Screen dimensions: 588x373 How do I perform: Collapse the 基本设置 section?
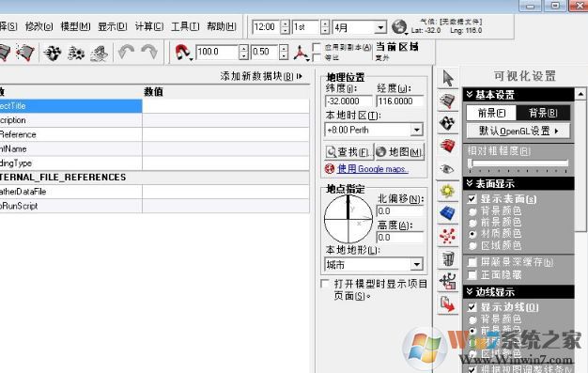pos(470,95)
